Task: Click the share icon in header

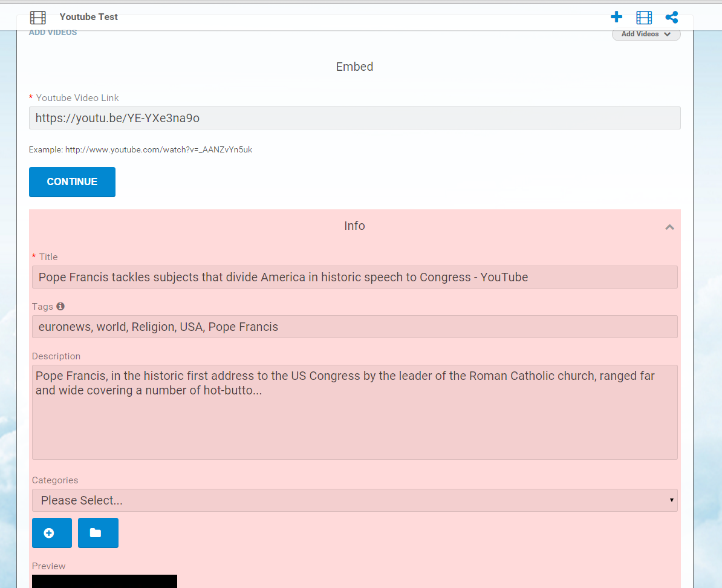Action: (671, 18)
